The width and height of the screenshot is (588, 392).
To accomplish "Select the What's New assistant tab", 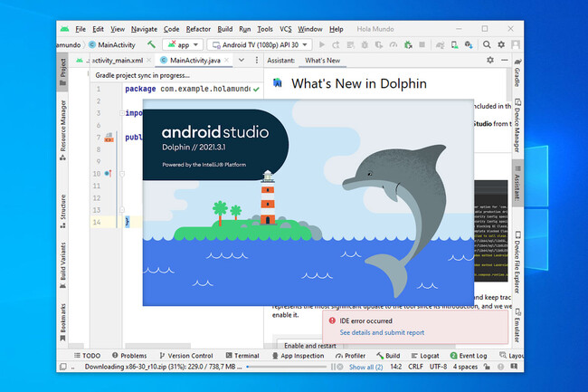I will 323,61.
